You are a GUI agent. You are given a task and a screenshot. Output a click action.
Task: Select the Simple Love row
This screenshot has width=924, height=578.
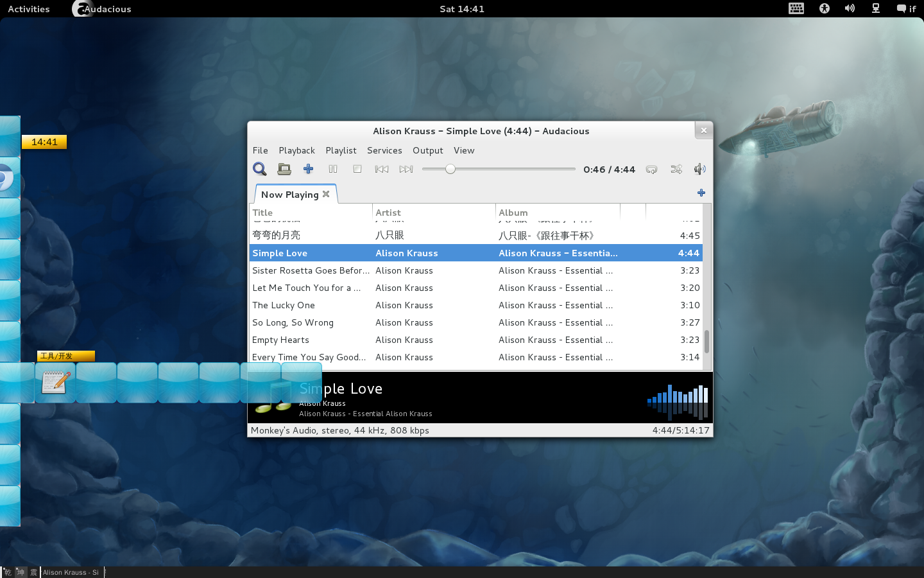tap(475, 253)
